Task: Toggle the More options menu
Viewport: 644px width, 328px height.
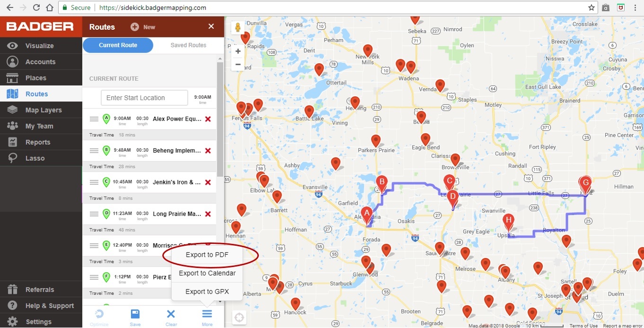Action: pyautogui.click(x=207, y=317)
